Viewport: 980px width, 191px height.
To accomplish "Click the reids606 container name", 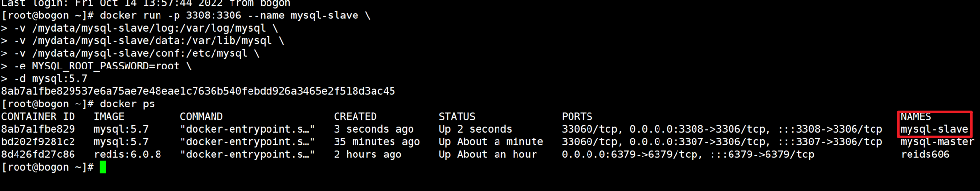I will [x=925, y=155].
